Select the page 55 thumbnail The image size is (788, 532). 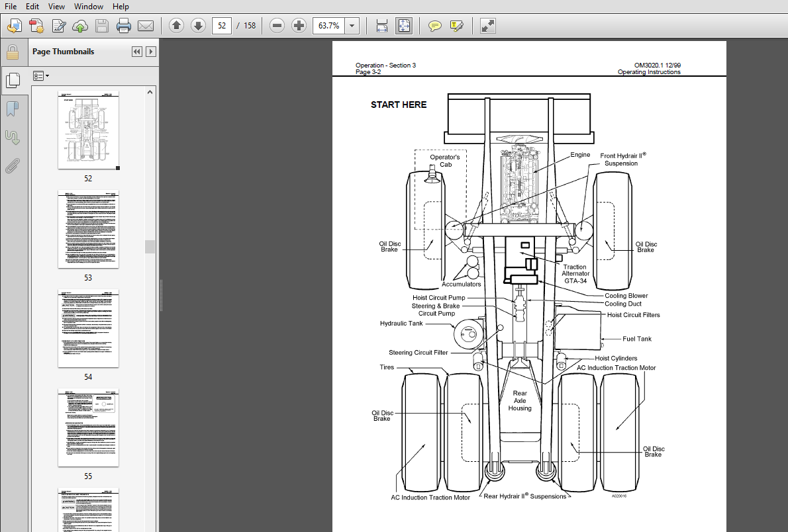[89, 427]
